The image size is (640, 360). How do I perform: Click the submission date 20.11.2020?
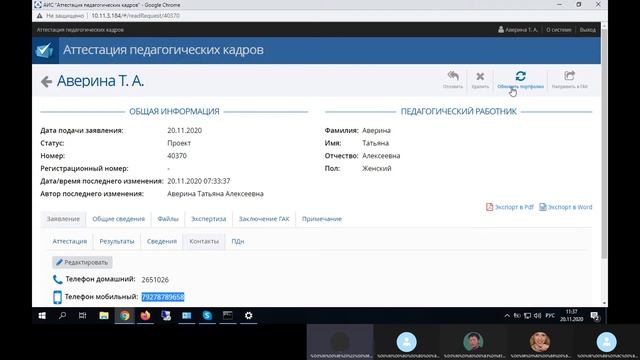tap(184, 131)
